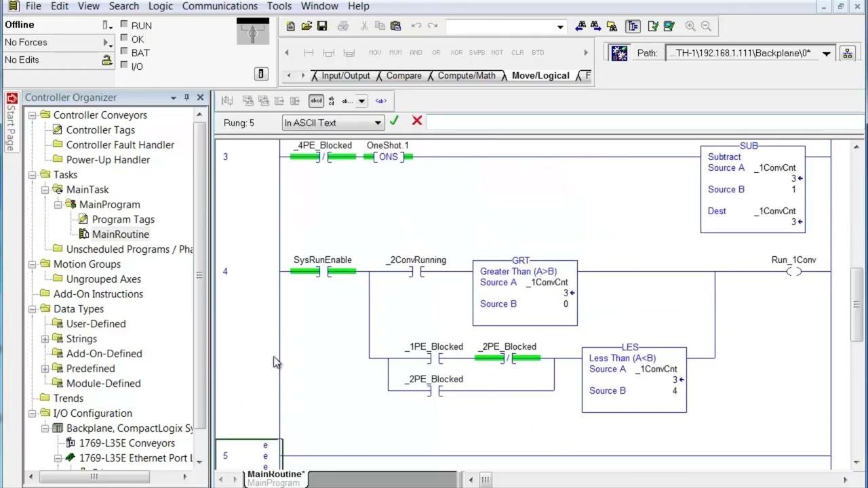Insert the BTD instruction

pos(538,53)
